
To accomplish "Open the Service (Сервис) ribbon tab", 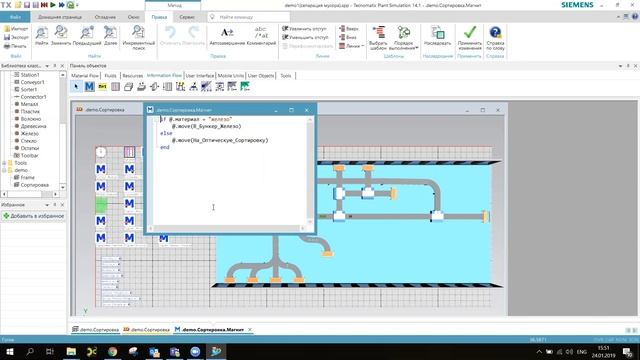I will pyautogui.click(x=187, y=17).
